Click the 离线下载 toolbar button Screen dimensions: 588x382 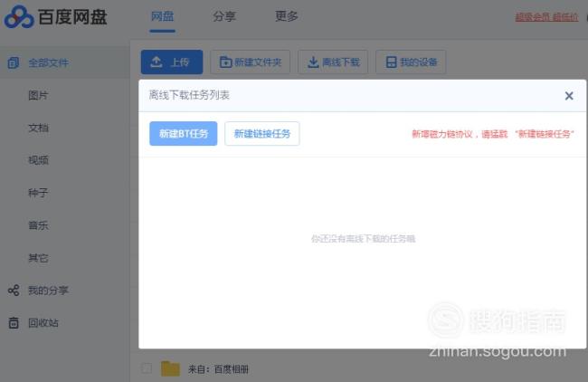pyautogui.click(x=333, y=62)
